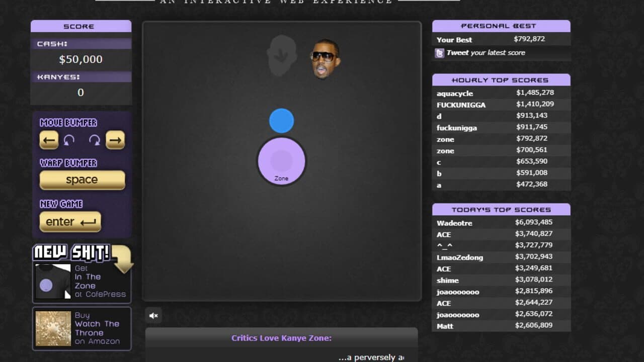Click the Twitter bird icon
Image resolution: width=644 pixels, height=362 pixels.
(439, 53)
